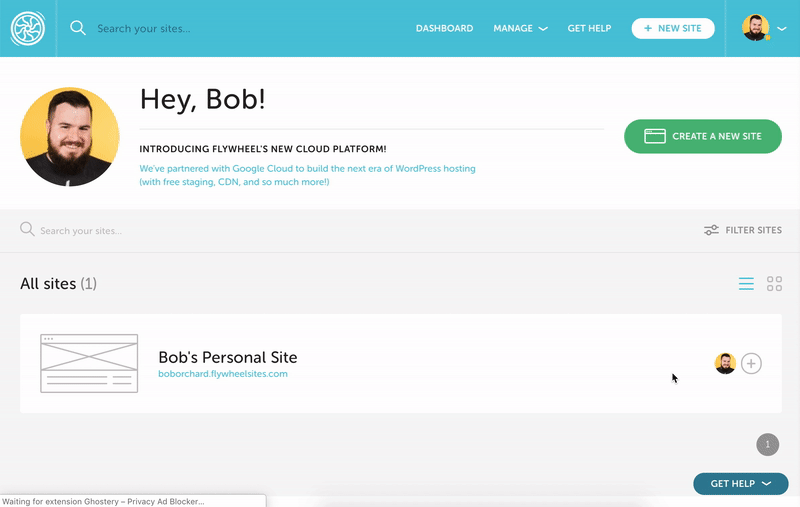Open the user account dropdown
The image size is (800, 507).
[x=764, y=29]
